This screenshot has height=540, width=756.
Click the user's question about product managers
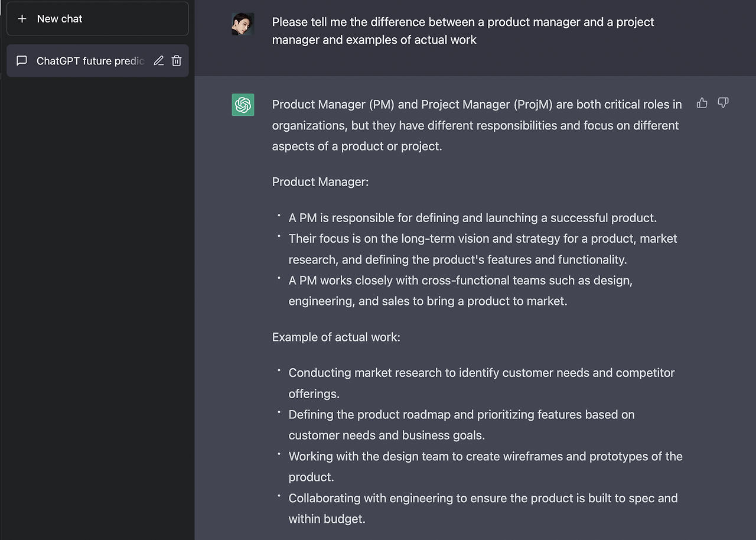tap(462, 31)
